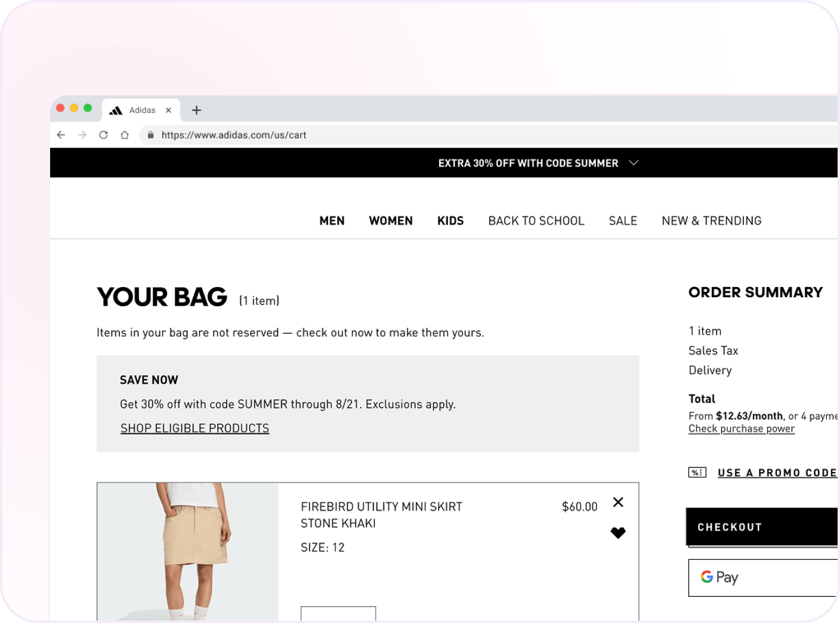The width and height of the screenshot is (840, 623).
Task: Open the MEN menu
Action: [x=332, y=221]
